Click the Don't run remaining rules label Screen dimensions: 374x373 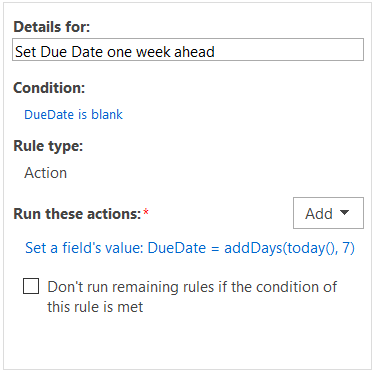point(192,297)
